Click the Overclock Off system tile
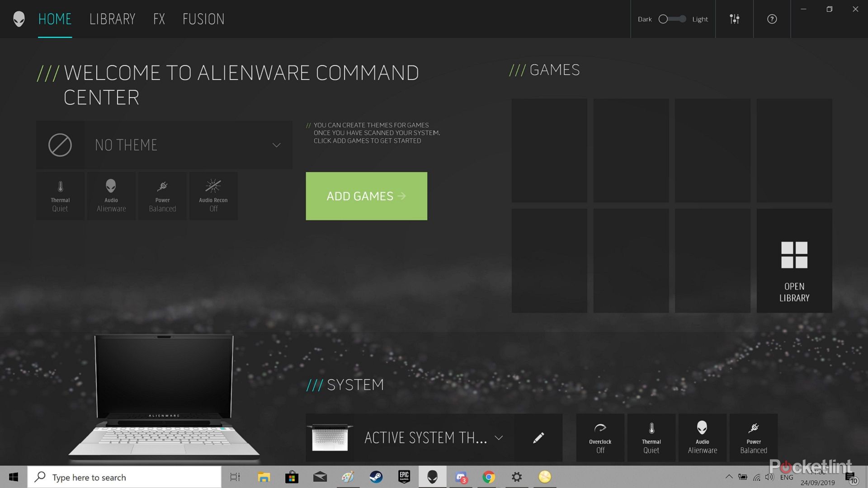Viewport: 868px width, 488px height. pyautogui.click(x=600, y=438)
